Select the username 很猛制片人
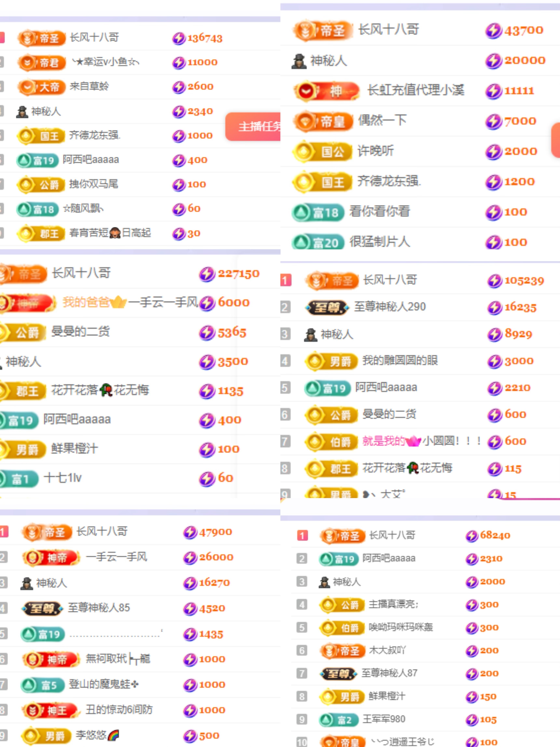The height and width of the screenshot is (747, 560). (380, 242)
